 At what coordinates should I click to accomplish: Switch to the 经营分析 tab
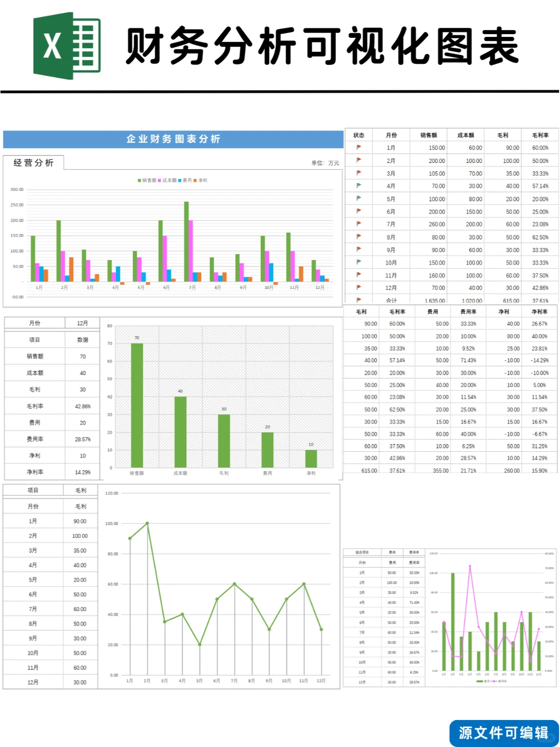coord(33,161)
